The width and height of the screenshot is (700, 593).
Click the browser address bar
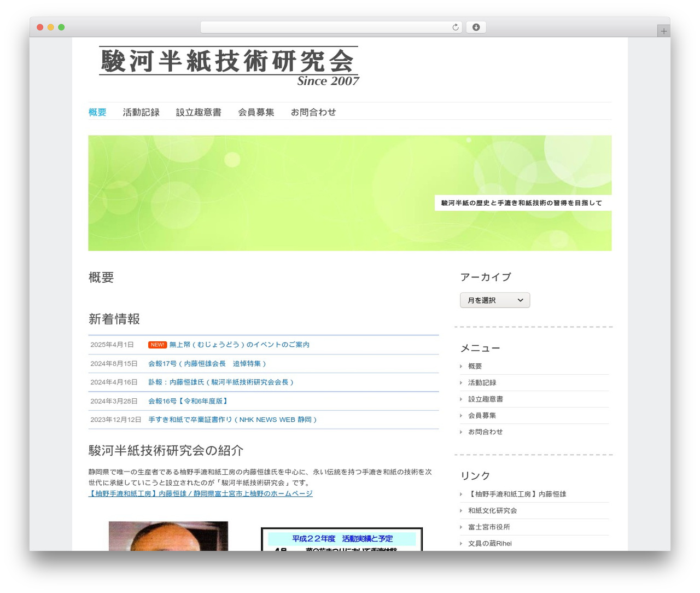331,27
